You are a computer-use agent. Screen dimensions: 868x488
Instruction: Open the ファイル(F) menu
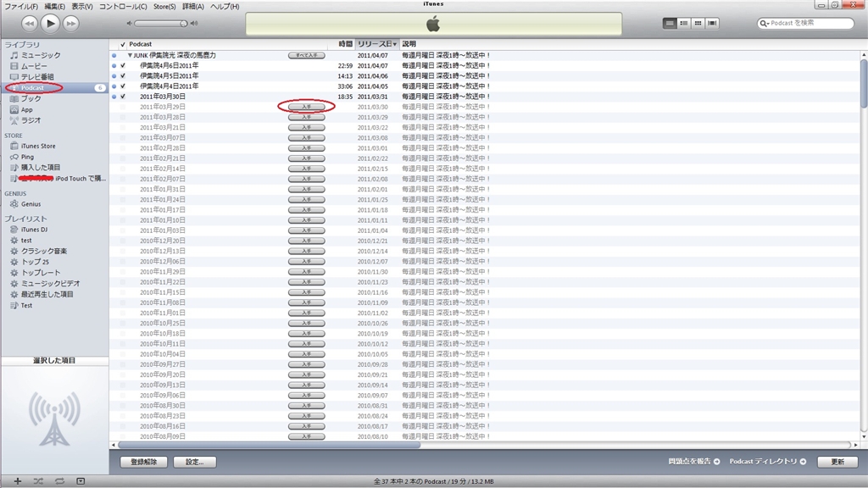[21, 7]
